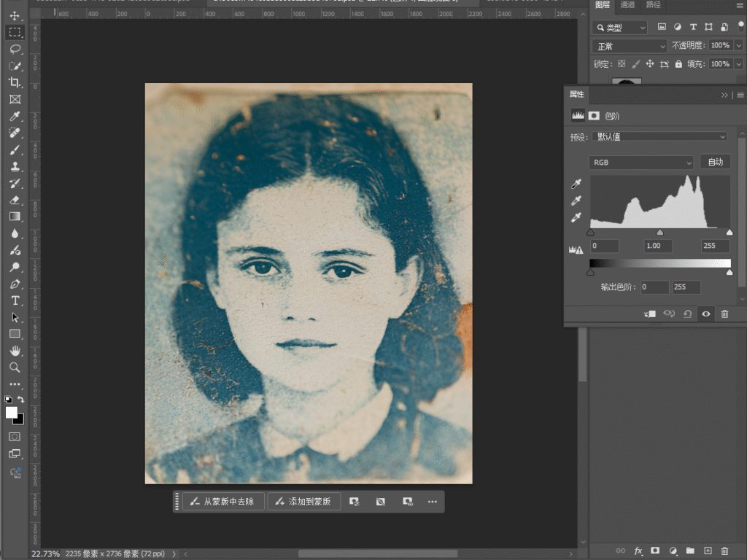Select the Eraser tool

(x=15, y=200)
